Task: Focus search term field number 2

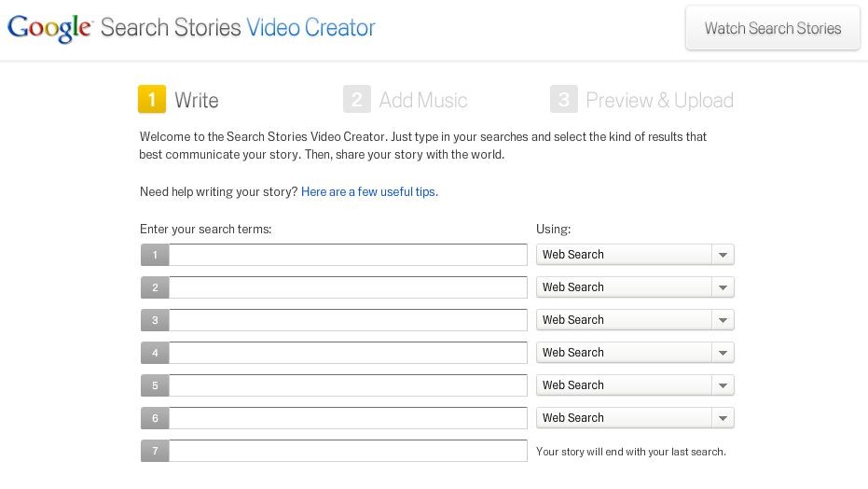Action: click(x=348, y=287)
